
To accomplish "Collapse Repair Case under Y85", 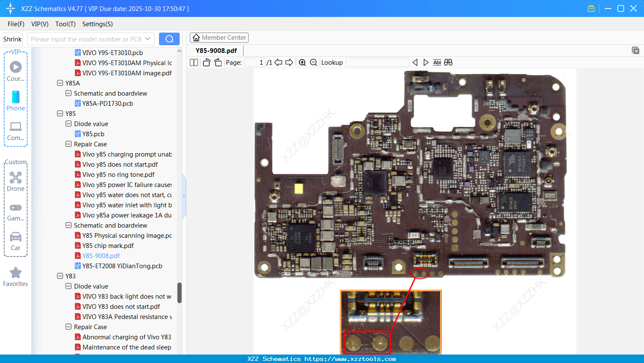I will click(69, 144).
